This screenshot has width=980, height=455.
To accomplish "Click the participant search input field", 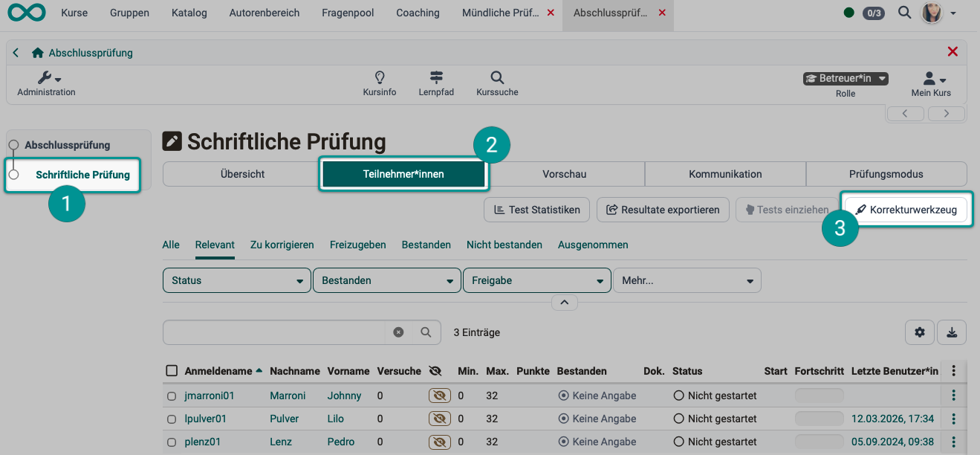I will pos(273,332).
